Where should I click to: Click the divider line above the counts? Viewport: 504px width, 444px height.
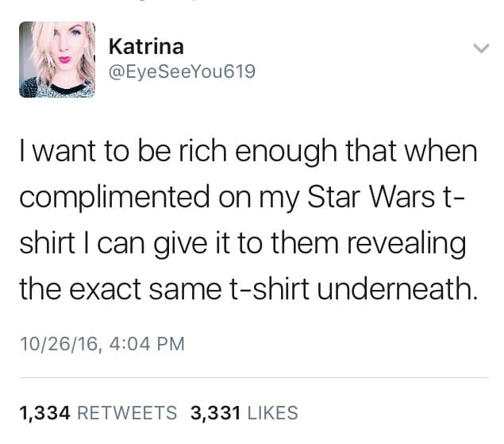point(254,378)
